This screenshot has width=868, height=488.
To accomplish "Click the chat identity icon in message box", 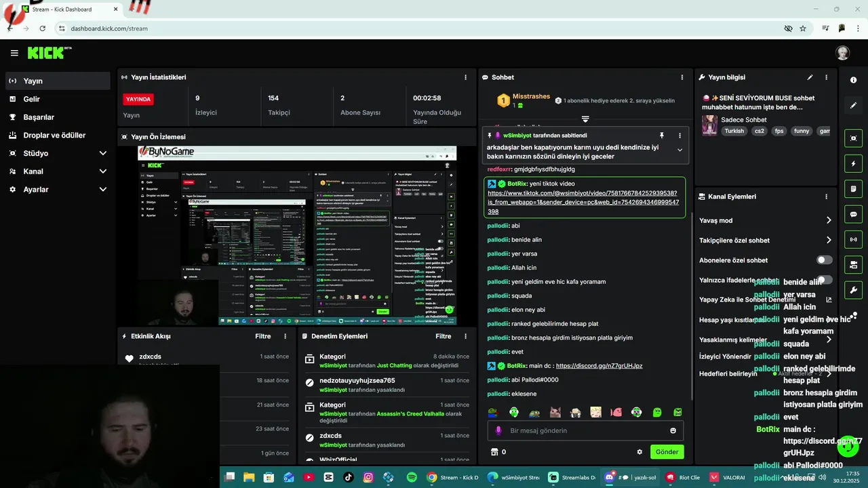I will [498, 430].
